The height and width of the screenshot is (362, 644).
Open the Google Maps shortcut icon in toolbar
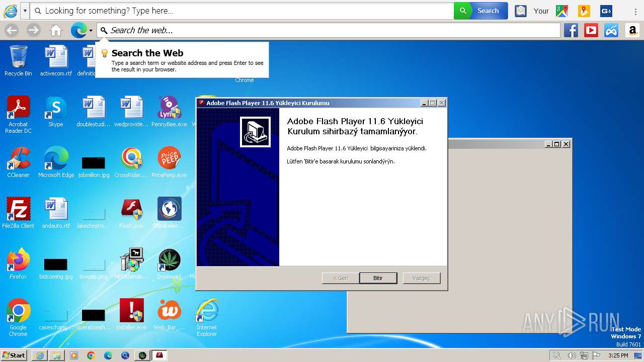(562, 11)
